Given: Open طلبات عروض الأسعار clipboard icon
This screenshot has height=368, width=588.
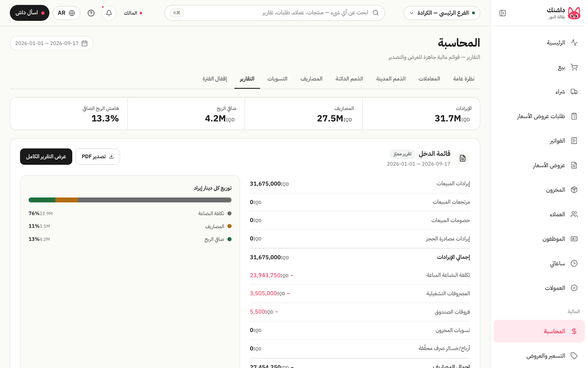Looking at the screenshot, I should pos(574,116).
